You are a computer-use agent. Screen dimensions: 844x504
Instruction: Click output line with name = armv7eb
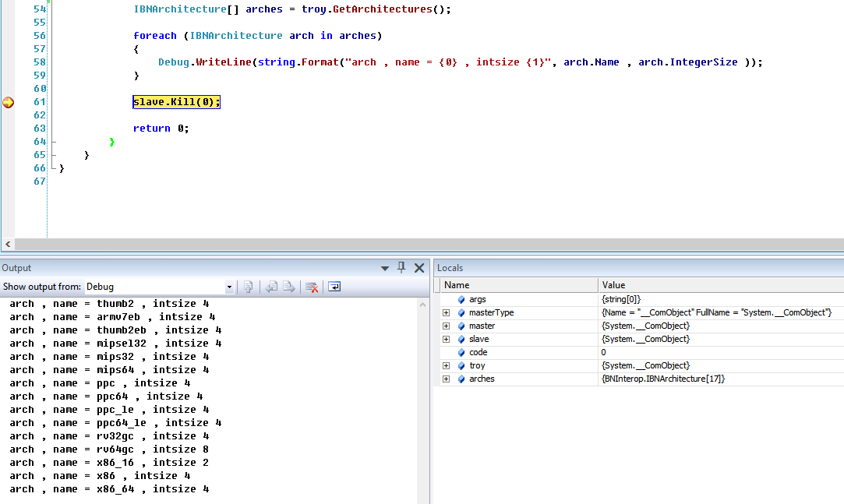click(112, 317)
